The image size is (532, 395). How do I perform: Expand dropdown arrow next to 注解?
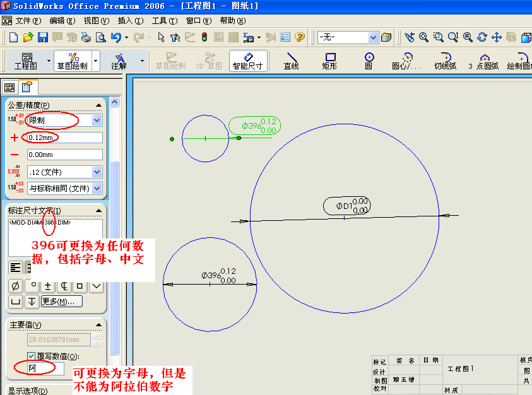pyautogui.click(x=142, y=61)
